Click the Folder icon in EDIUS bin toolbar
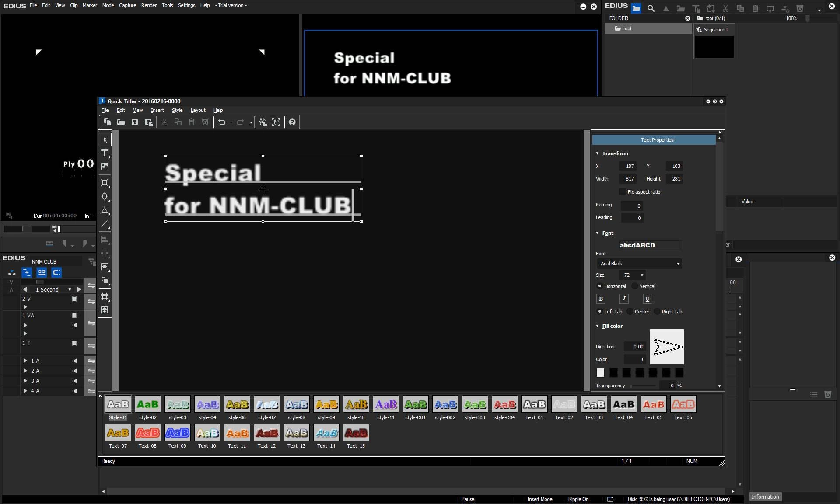840x504 pixels. (636, 8)
